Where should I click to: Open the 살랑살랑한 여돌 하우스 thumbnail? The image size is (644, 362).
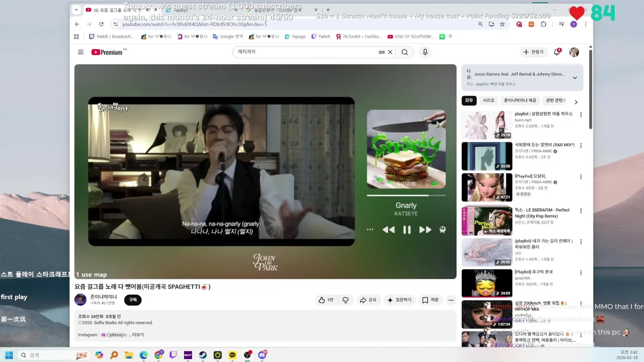(487, 125)
